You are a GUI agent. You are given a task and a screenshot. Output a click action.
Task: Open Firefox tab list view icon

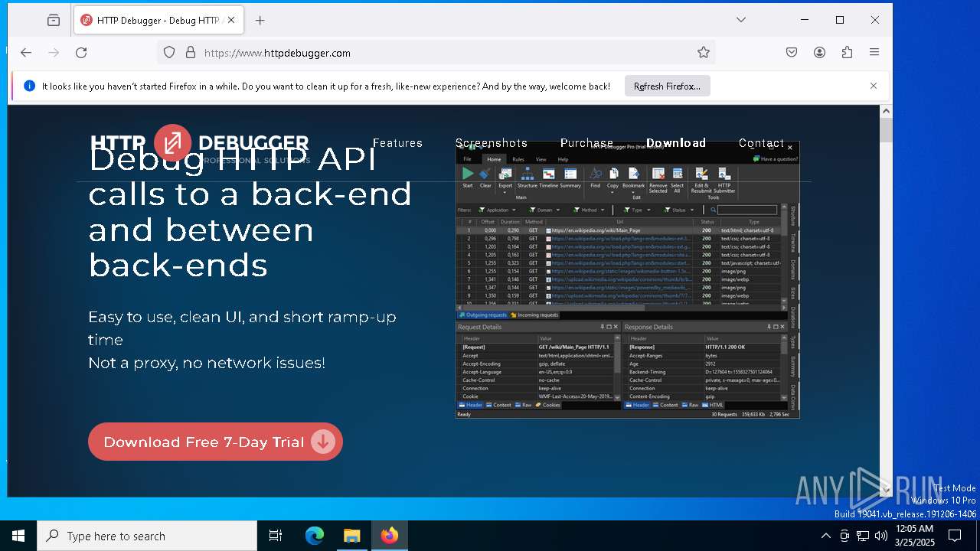(x=53, y=21)
